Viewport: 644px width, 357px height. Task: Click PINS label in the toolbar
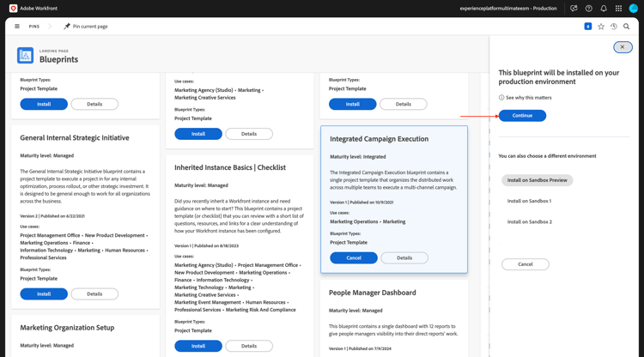coord(34,27)
